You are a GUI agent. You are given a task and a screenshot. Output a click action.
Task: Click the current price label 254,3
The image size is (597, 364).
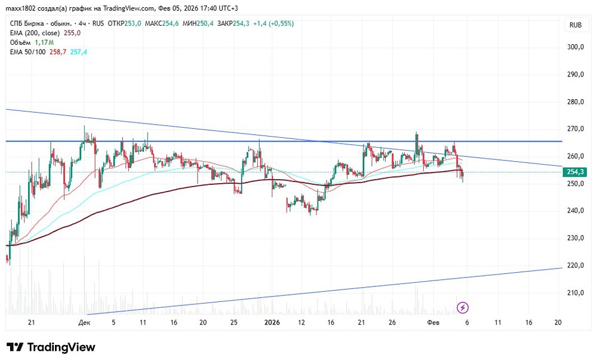click(x=575, y=172)
